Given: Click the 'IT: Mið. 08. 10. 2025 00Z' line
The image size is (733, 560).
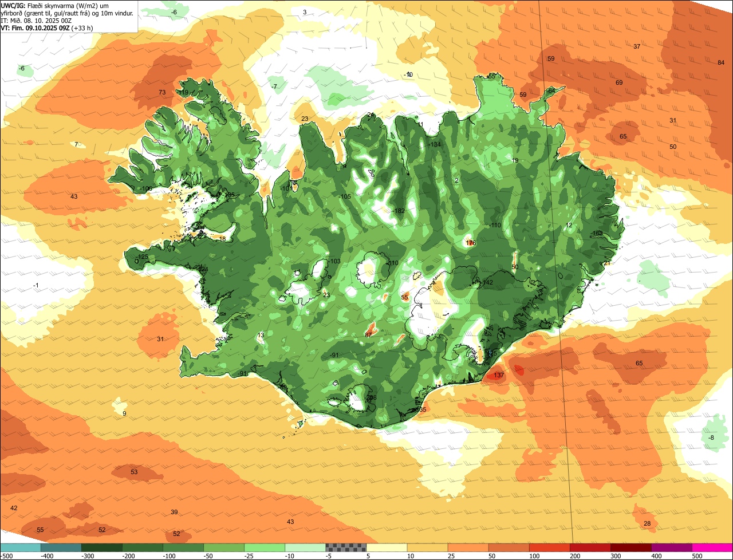Looking at the screenshot, I should pyautogui.click(x=36, y=20).
